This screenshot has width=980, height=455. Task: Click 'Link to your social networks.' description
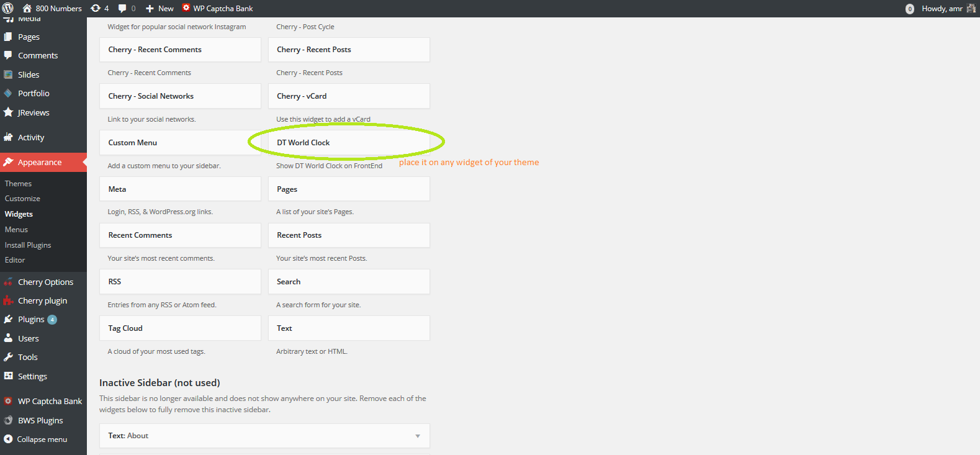(151, 119)
